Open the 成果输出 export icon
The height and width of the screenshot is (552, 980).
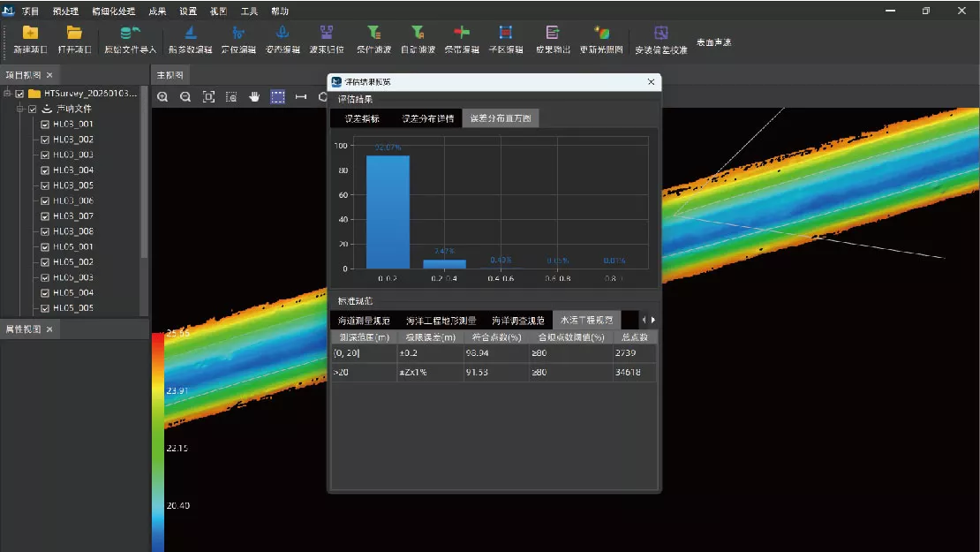tap(553, 33)
